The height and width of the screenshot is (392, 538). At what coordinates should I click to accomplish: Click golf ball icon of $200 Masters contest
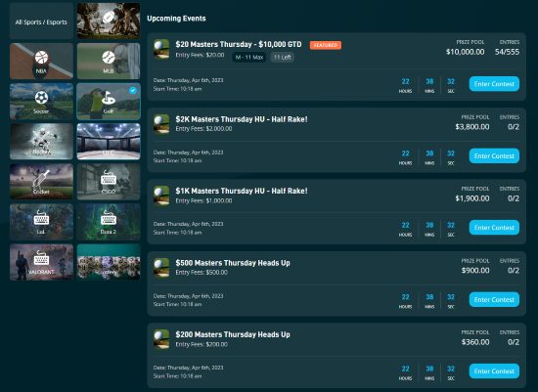tap(161, 339)
